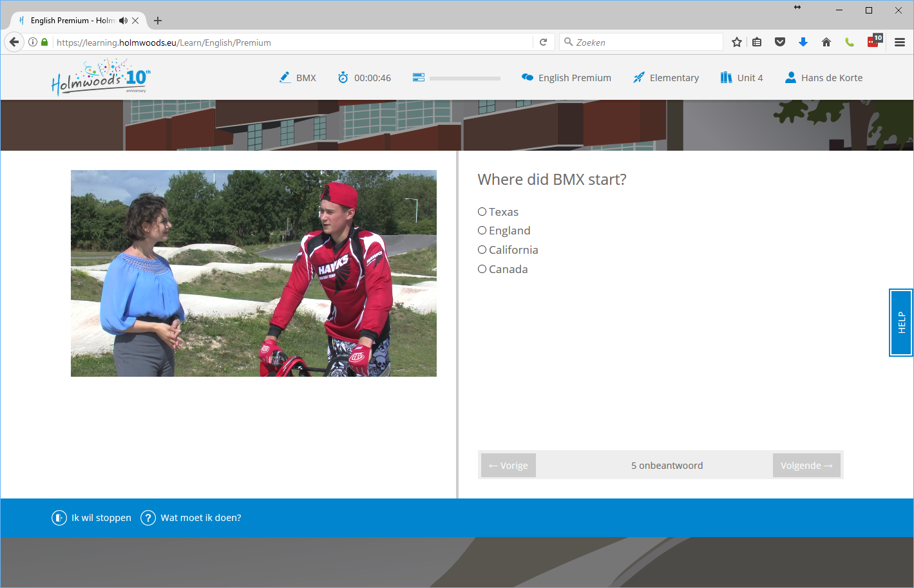This screenshot has width=914, height=588.
Task: Click the Pocket save icon
Action: point(780,42)
